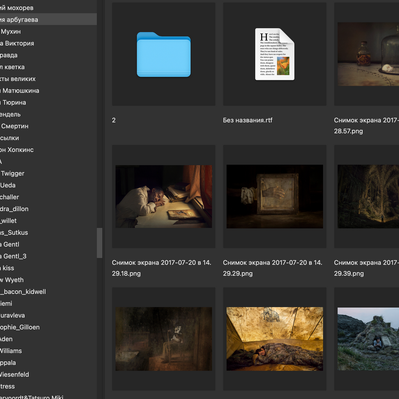Screen dimensions: 399x399
Task: Select the 'uravleva' sidebar row
Action: point(48,315)
